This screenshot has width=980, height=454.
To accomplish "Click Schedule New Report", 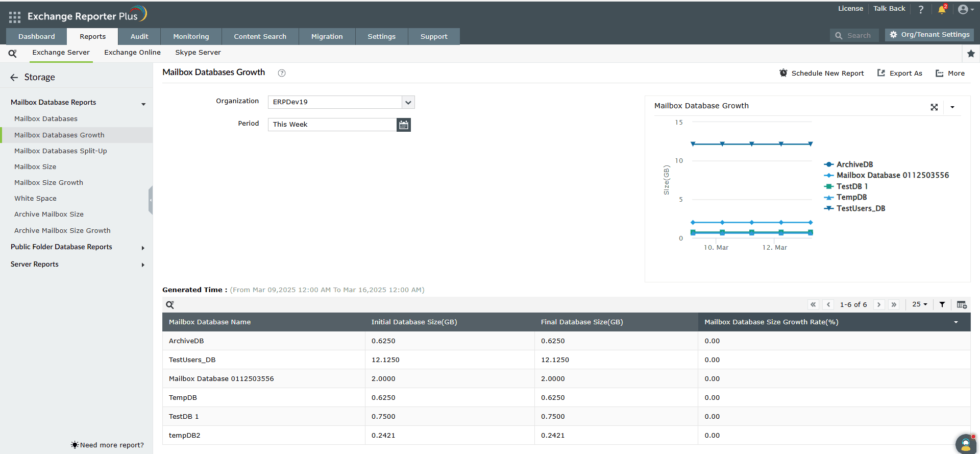I will (x=822, y=74).
